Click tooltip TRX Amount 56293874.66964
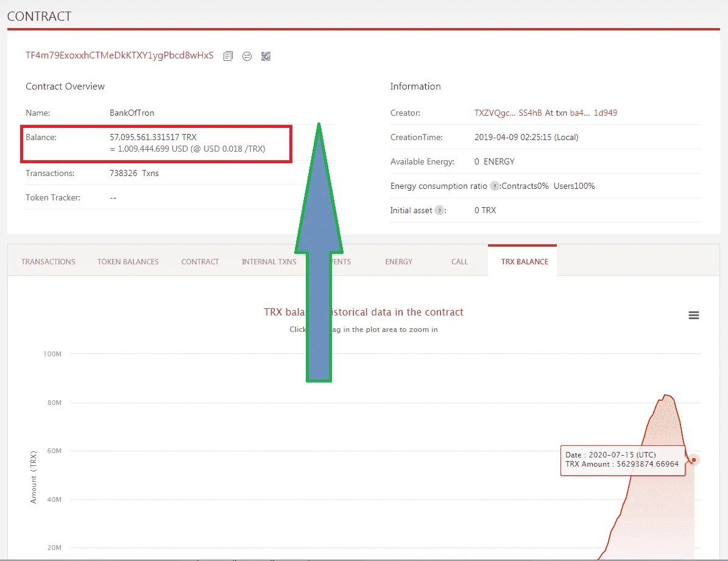728x561 pixels. click(622, 464)
